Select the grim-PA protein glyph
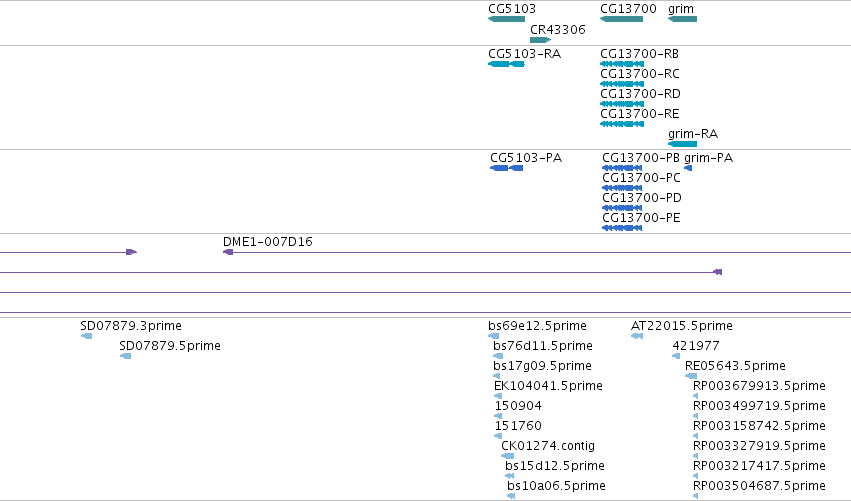Image resolution: width=851 pixels, height=501 pixels. [688, 168]
